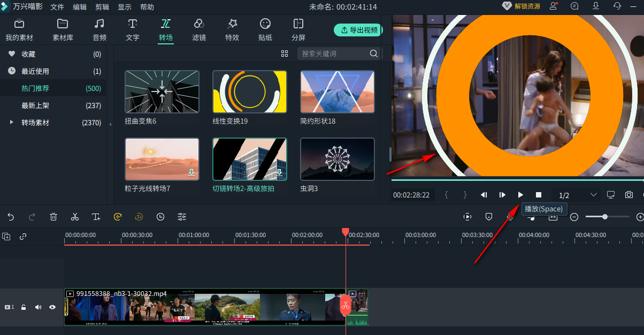Image resolution: width=644 pixels, height=335 pixels.
Task: Take a snapshot with the camera icon
Action: (x=629, y=195)
